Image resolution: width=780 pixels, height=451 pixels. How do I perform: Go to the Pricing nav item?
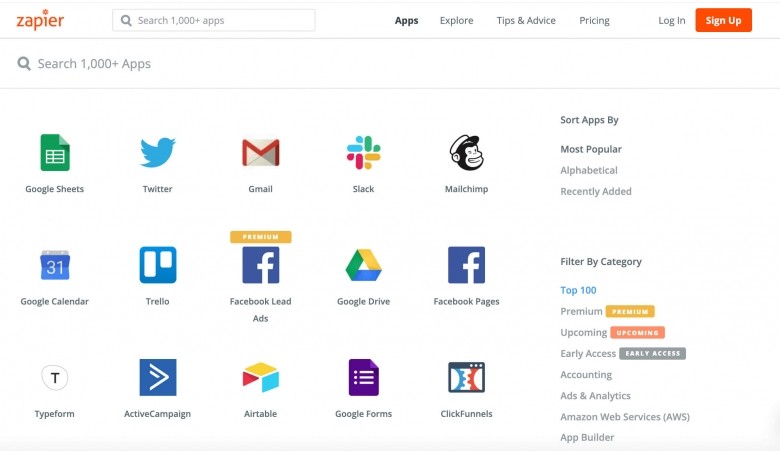(x=594, y=20)
